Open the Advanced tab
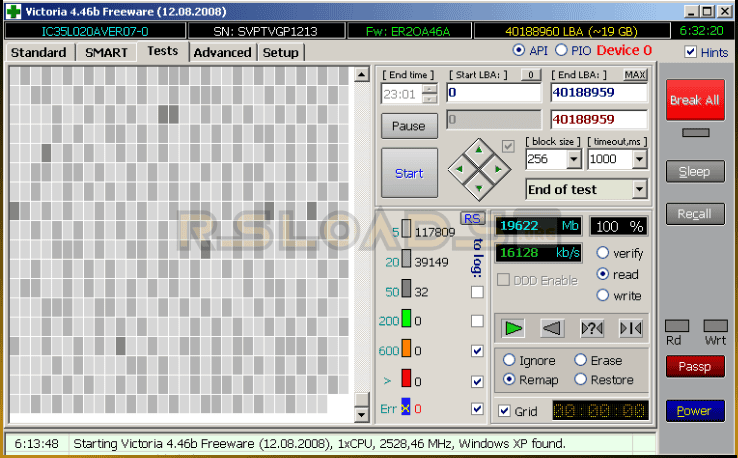 pos(222,52)
